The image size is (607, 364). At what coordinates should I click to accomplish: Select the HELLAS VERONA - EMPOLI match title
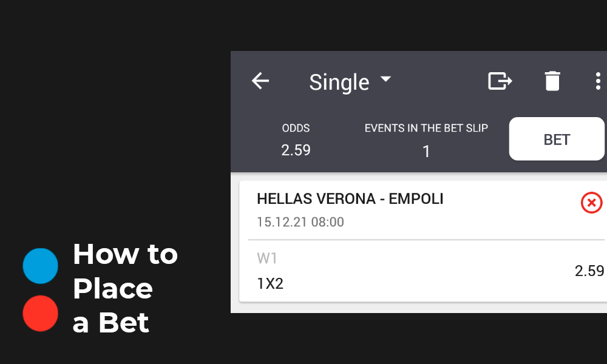coord(350,198)
